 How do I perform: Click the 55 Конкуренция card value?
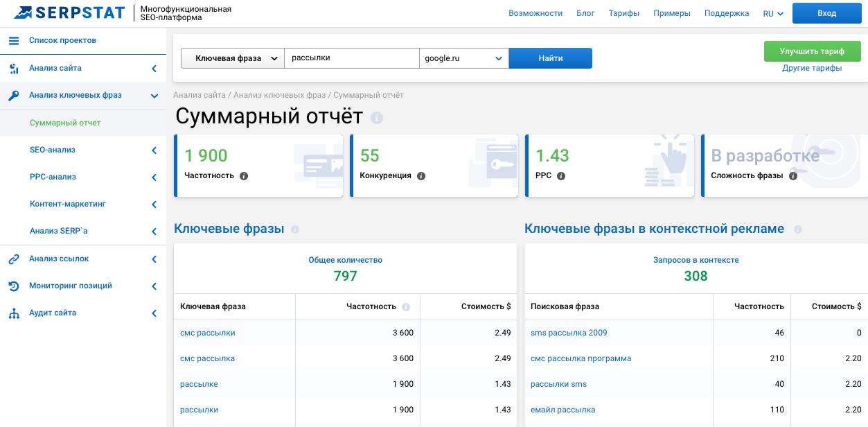pyautogui.click(x=370, y=156)
